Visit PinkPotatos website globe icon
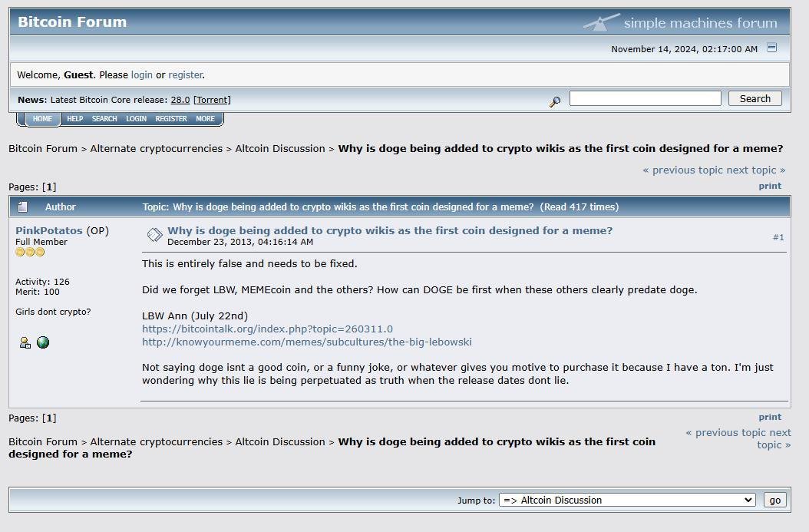The height and width of the screenshot is (532, 809). (x=43, y=342)
